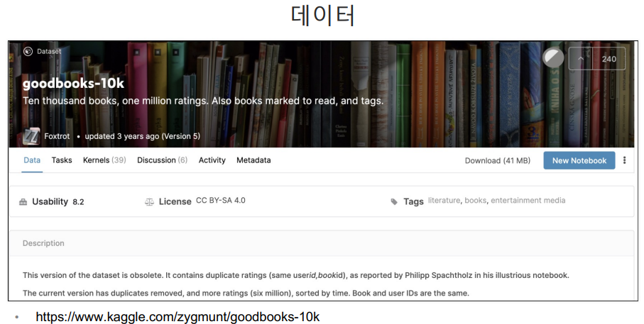Viewport: 644px width, 324px height.
Task: Click the 'updated 3 years ago (Version 5)' text
Action: pyautogui.click(x=142, y=136)
